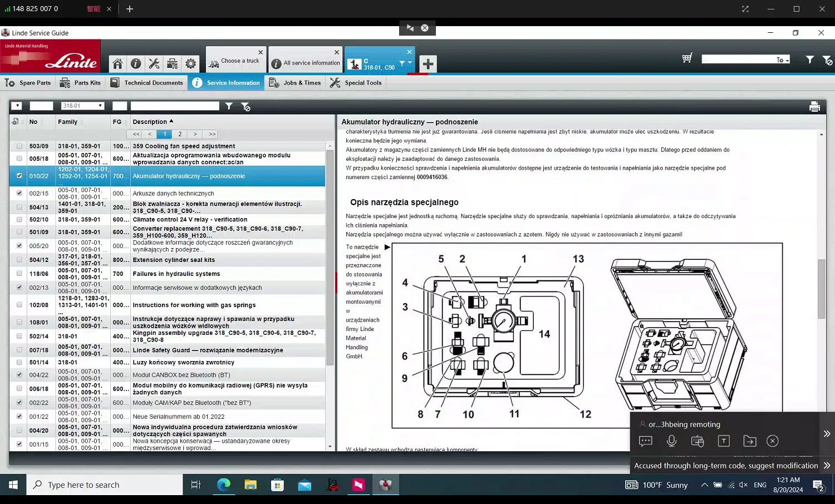This screenshot has width=835, height=504.
Task: Open the first small dropdown in filter bar
Action: (17, 106)
